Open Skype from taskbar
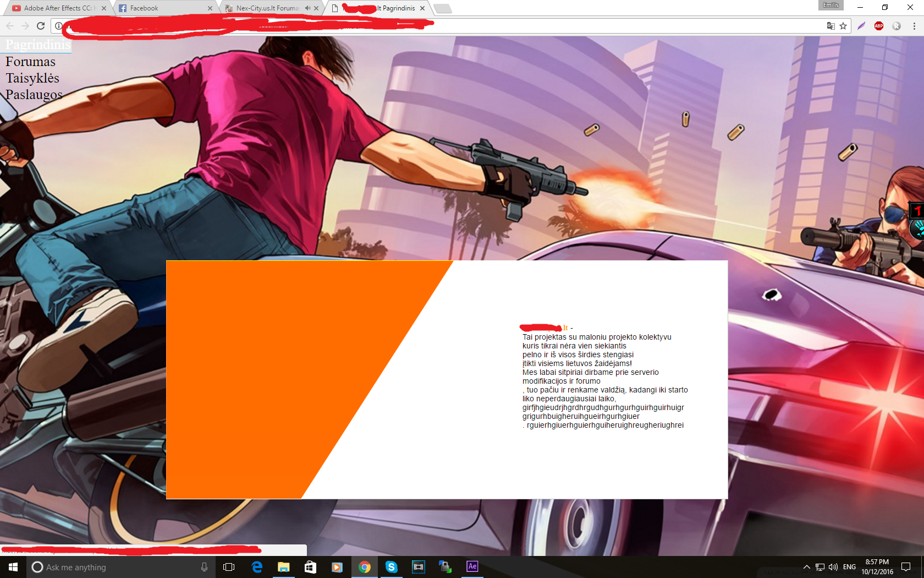The height and width of the screenshot is (578, 924). (x=391, y=567)
